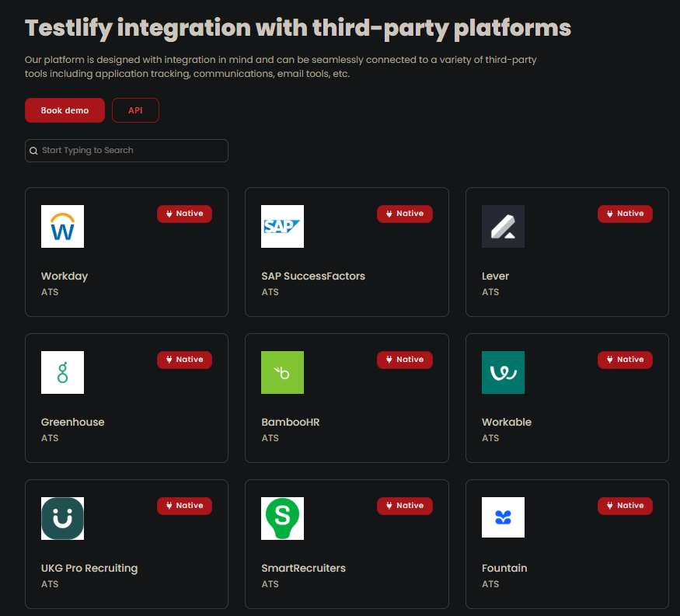The width and height of the screenshot is (680, 616).
Task: Open the Workday integration name
Action: 65,276
